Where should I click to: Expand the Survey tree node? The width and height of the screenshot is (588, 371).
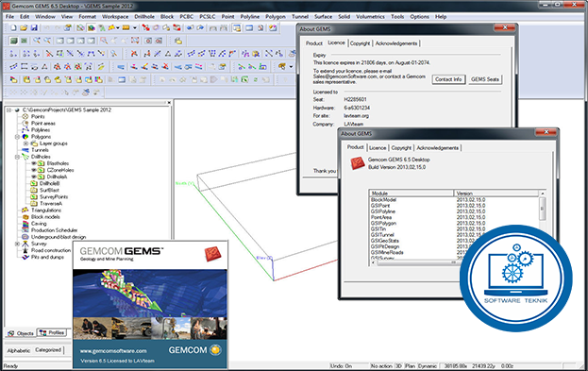(x=17, y=244)
